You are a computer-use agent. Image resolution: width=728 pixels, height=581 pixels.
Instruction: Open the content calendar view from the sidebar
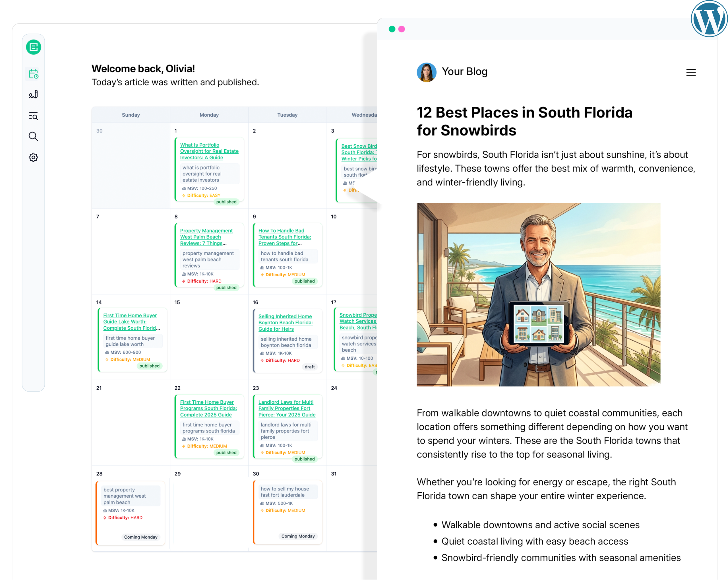point(33,74)
